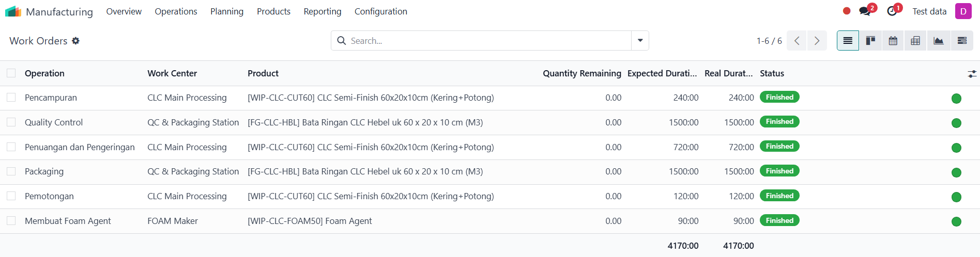Switch to pivot table view
The height and width of the screenshot is (257, 980).
tap(915, 41)
